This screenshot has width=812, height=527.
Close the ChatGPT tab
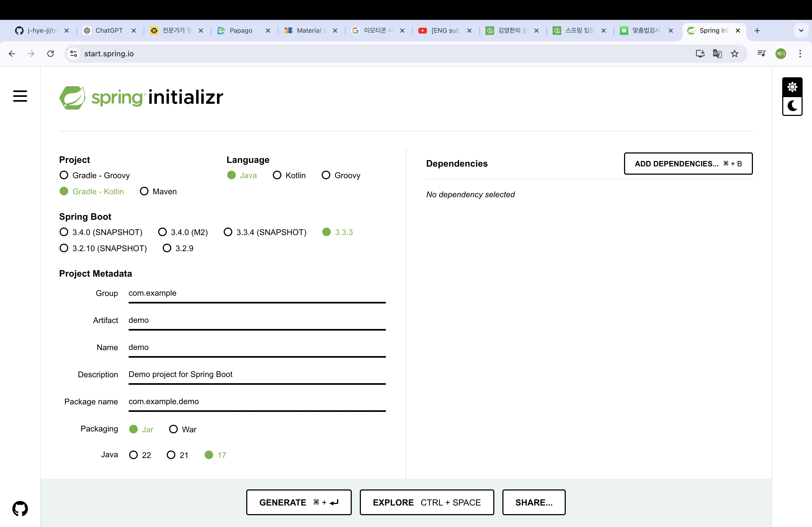(134, 31)
